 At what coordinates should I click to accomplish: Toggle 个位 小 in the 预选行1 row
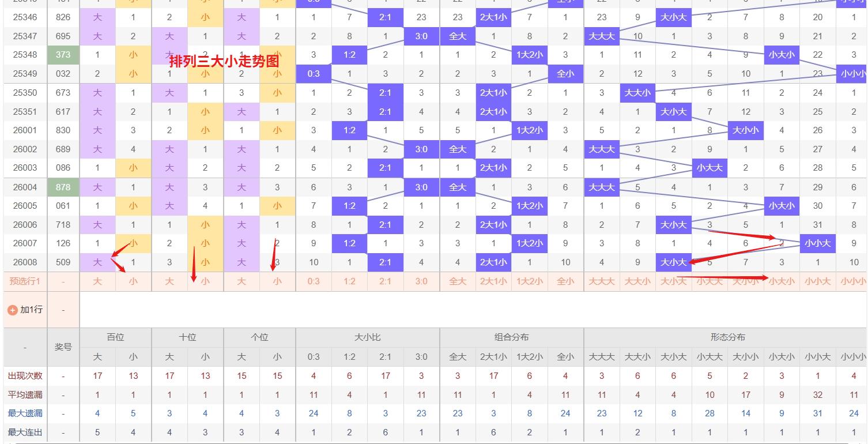[x=277, y=281]
